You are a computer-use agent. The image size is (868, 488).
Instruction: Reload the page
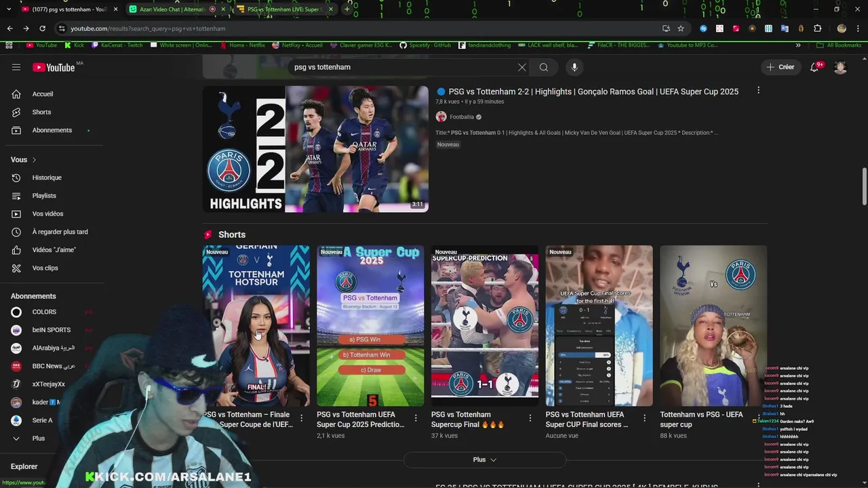click(42, 28)
